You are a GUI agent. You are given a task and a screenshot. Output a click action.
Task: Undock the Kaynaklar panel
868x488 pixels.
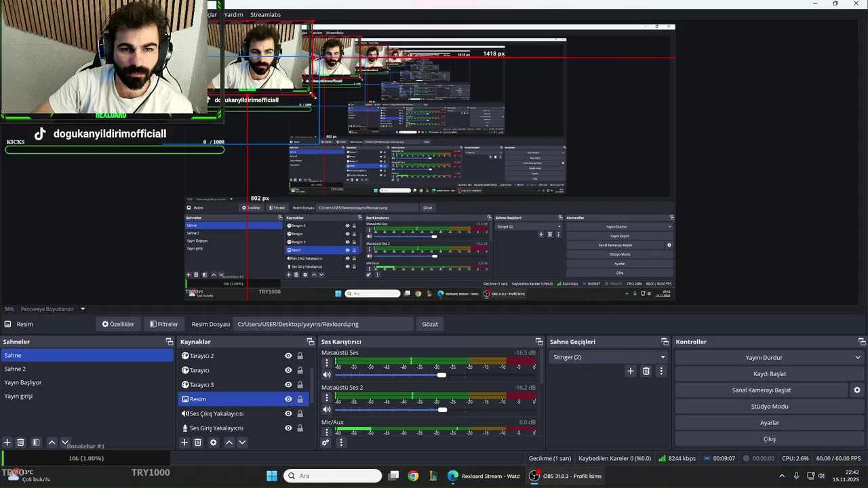click(311, 342)
